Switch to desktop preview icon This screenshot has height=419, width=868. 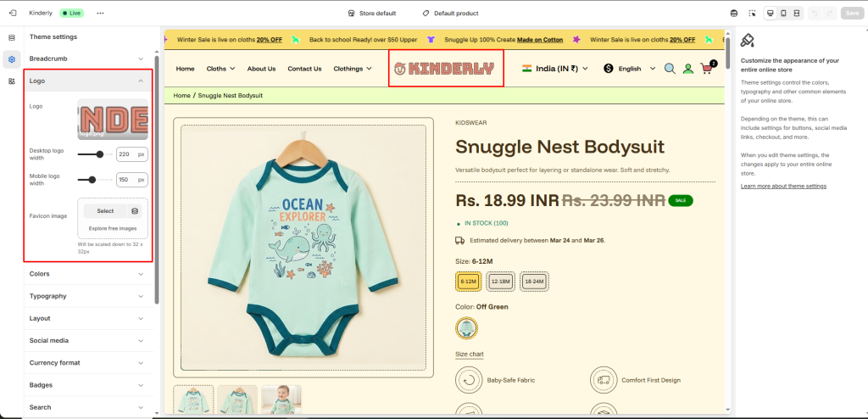click(x=769, y=13)
